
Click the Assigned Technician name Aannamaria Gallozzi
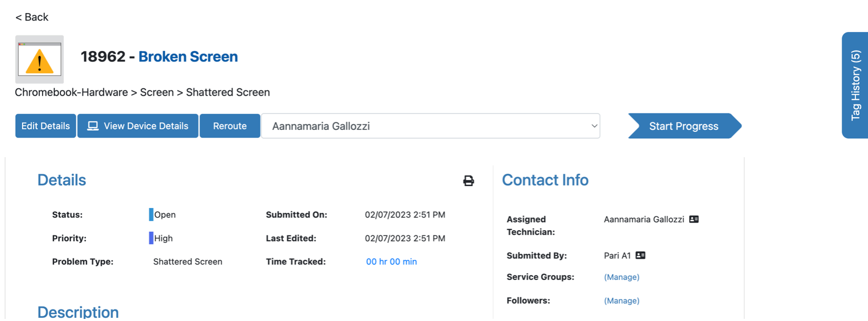click(644, 219)
